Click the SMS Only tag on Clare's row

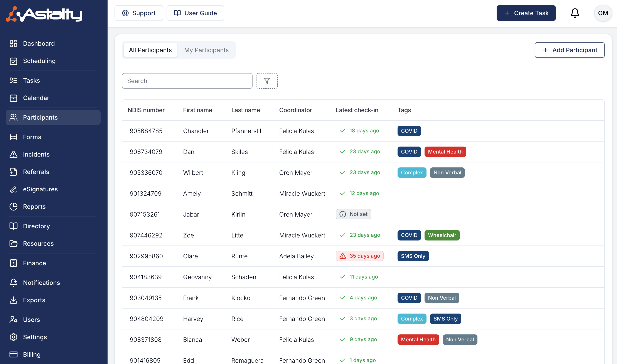point(413,256)
